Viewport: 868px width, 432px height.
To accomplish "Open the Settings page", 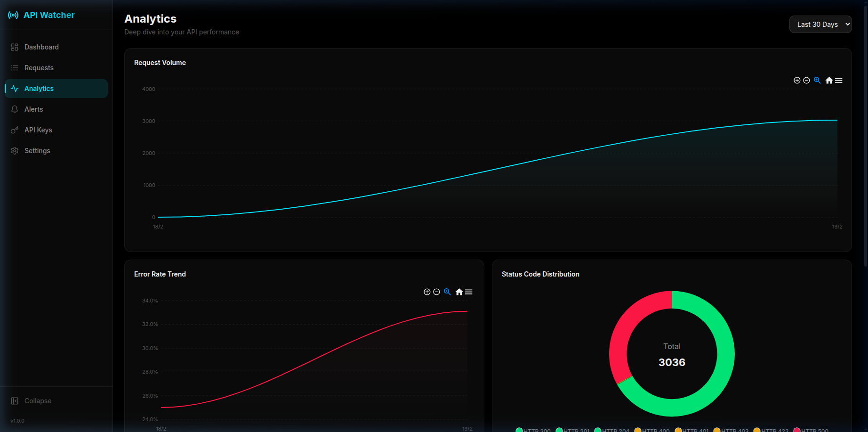I will click(37, 150).
